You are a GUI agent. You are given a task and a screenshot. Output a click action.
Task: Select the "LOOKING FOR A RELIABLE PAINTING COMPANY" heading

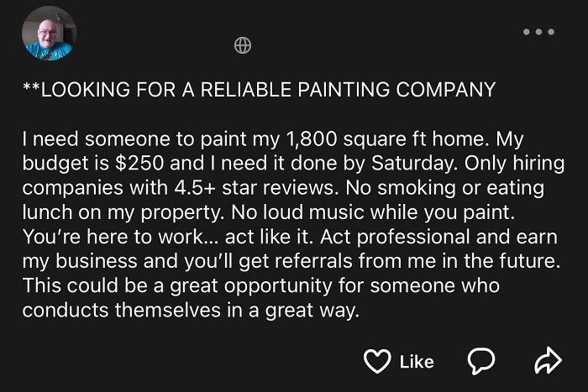coord(259,90)
